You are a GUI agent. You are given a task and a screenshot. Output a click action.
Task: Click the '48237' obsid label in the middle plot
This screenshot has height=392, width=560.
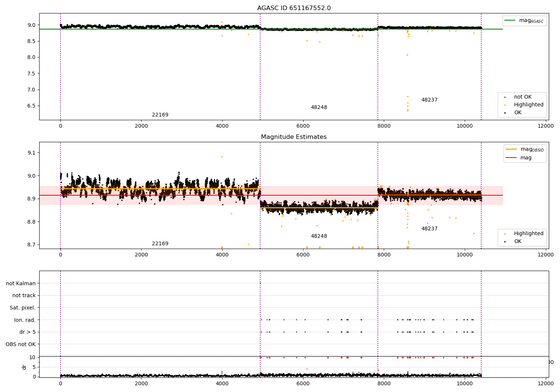pyautogui.click(x=429, y=229)
